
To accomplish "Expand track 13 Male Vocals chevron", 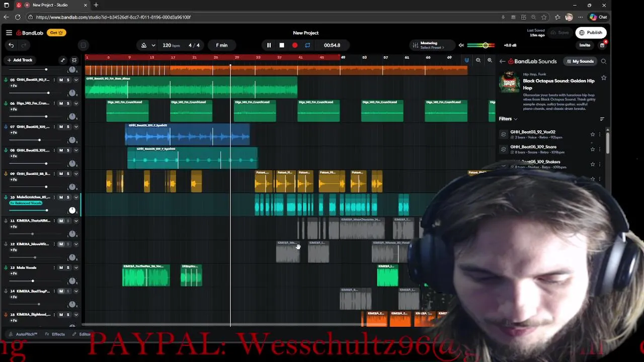I will (76, 267).
